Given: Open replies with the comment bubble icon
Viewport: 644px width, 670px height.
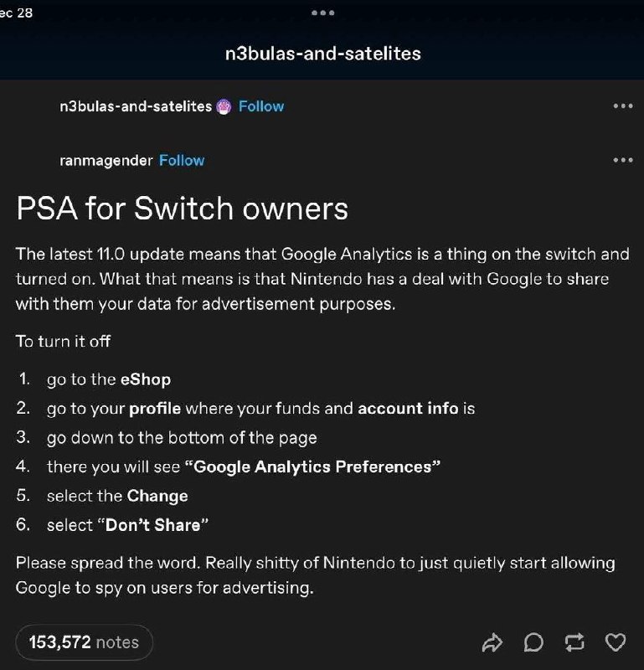Looking at the screenshot, I should [x=533, y=642].
